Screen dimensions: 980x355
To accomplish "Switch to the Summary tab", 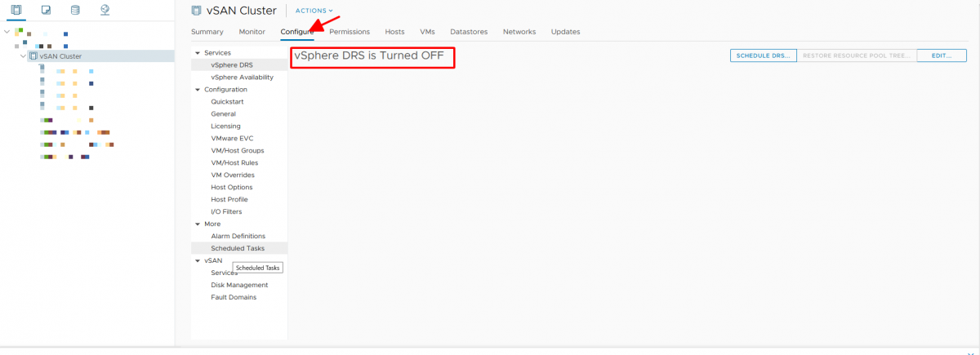I will (x=207, y=32).
